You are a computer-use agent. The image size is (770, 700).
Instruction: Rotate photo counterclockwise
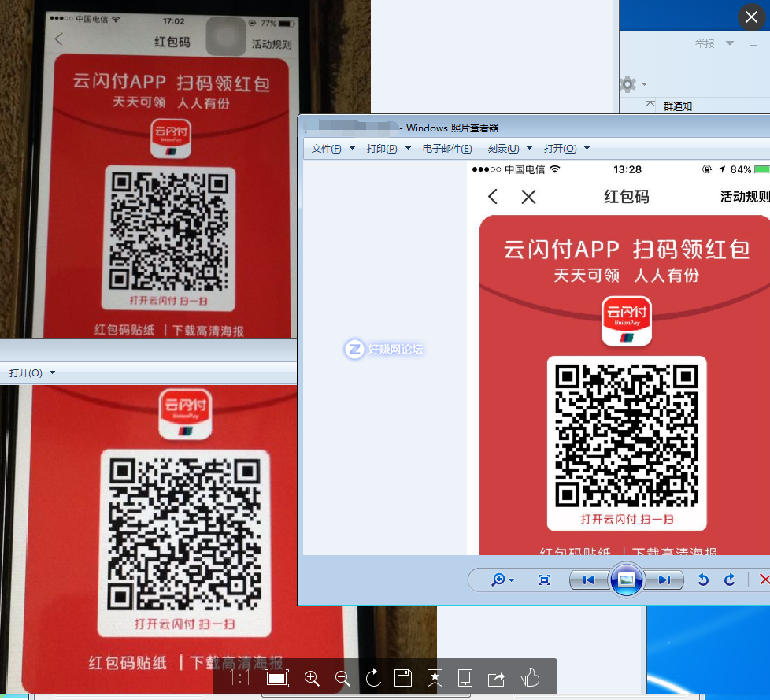click(703, 580)
